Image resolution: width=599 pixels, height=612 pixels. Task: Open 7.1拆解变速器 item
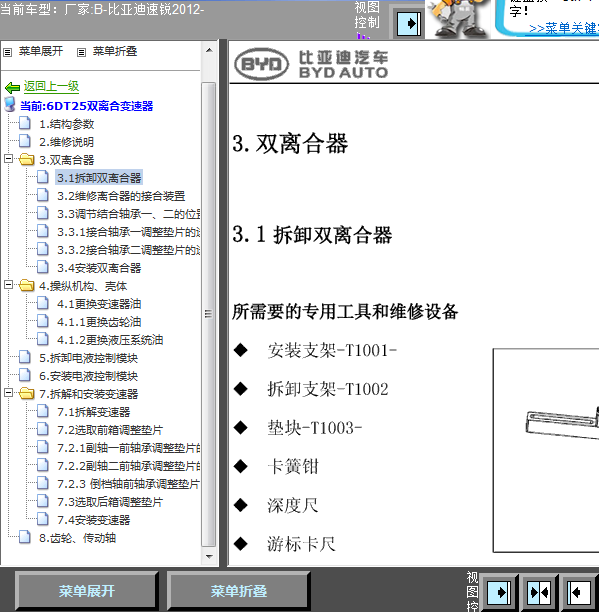pyautogui.click(x=94, y=412)
